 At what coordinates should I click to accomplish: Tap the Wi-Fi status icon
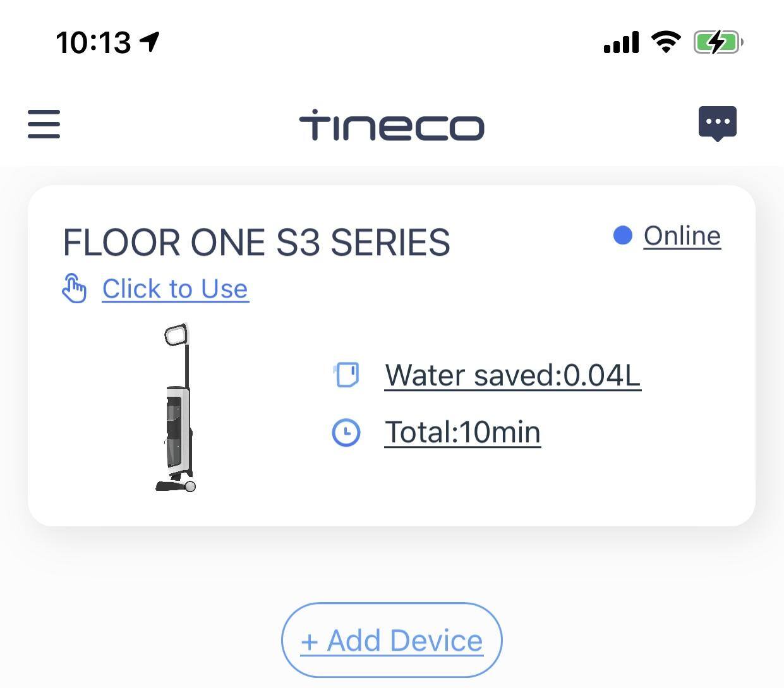pyautogui.click(x=666, y=42)
